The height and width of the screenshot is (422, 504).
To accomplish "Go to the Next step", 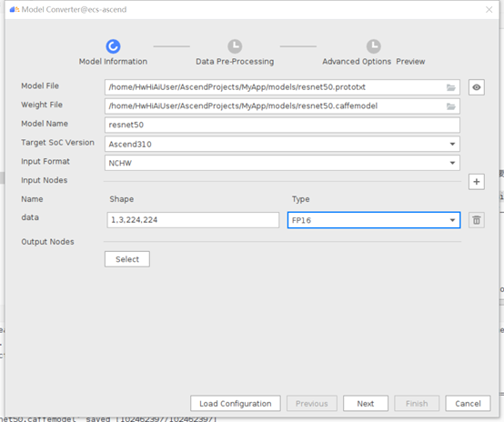I will [366, 404].
